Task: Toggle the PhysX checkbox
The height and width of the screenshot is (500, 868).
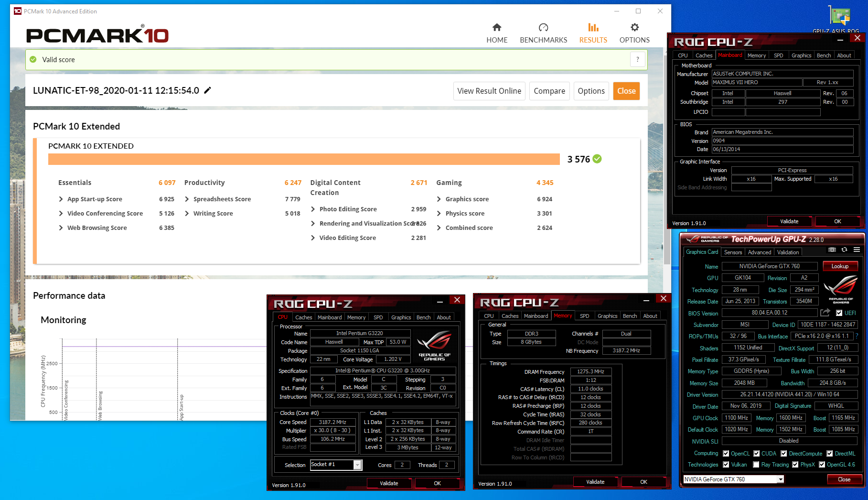Action: [795, 465]
